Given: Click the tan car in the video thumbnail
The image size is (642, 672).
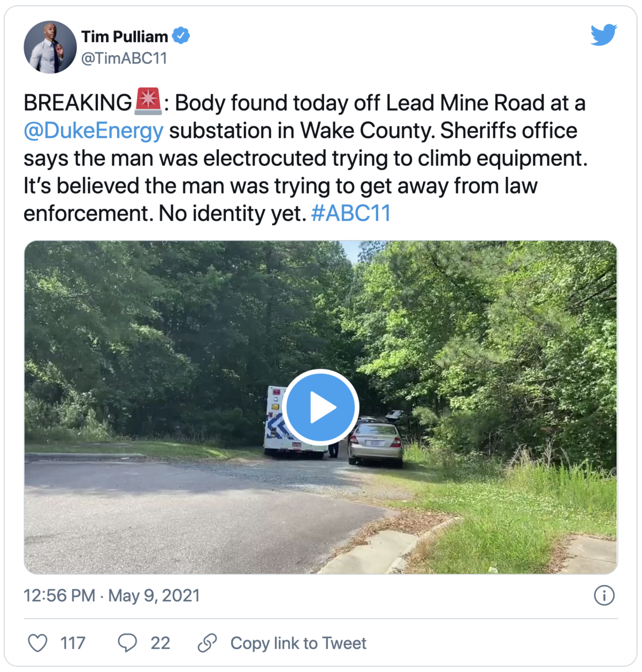Looking at the screenshot, I should pos(376,444).
